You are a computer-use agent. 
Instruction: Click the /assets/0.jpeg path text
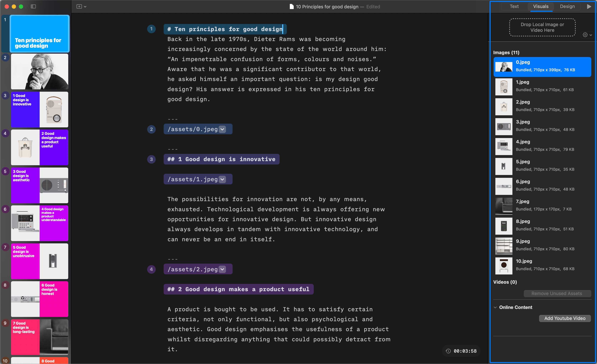pyautogui.click(x=193, y=129)
